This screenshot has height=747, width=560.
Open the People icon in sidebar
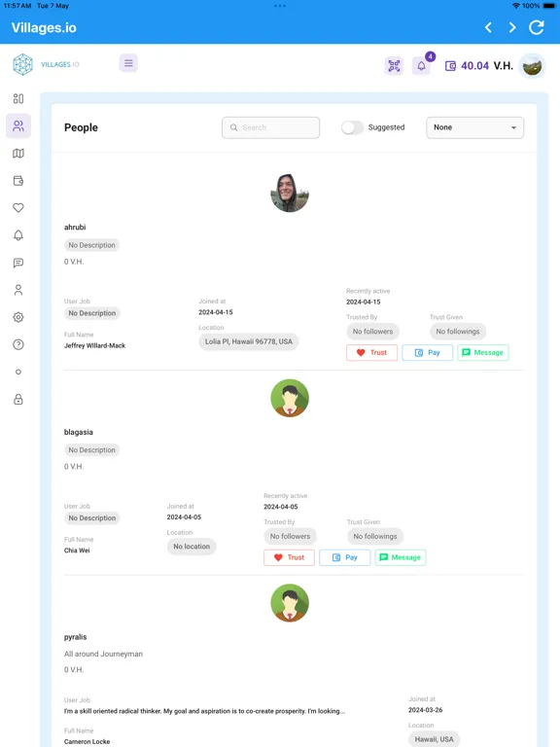click(18, 125)
